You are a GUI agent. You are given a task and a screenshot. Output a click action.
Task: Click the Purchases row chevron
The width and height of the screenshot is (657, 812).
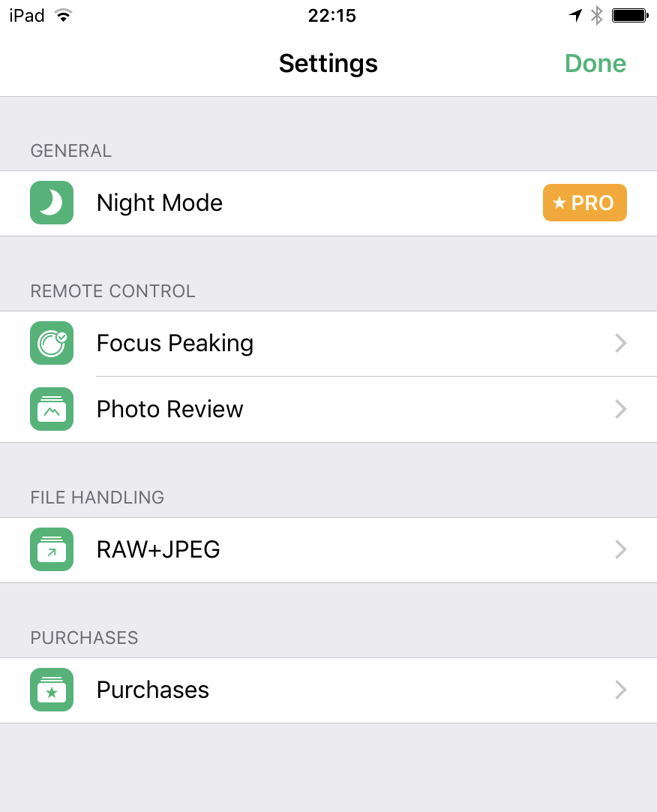pyautogui.click(x=620, y=690)
